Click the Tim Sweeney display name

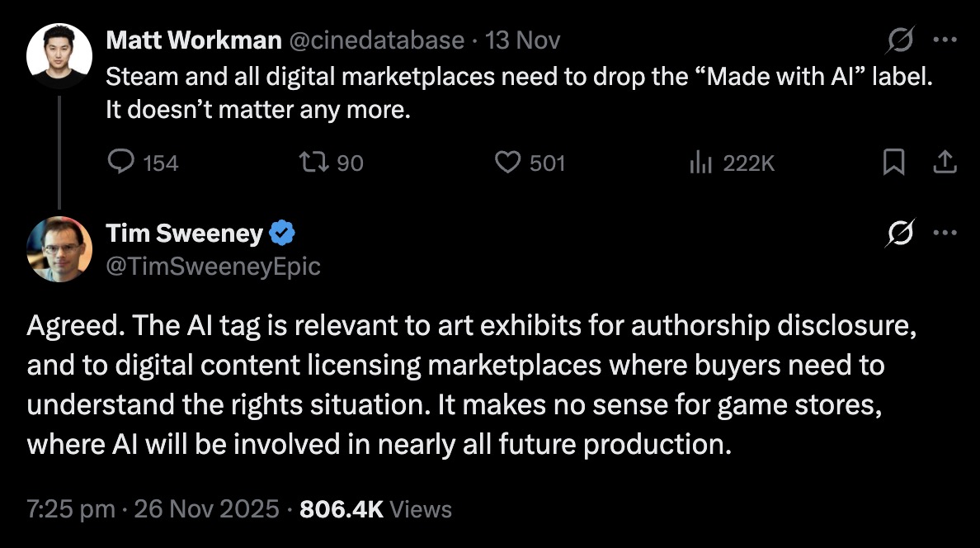click(x=184, y=234)
